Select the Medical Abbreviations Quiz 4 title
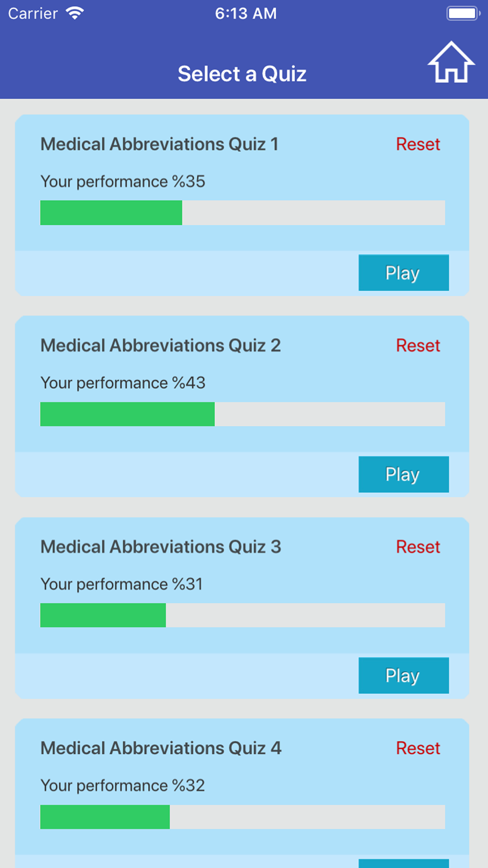The image size is (488, 868). coord(161,748)
